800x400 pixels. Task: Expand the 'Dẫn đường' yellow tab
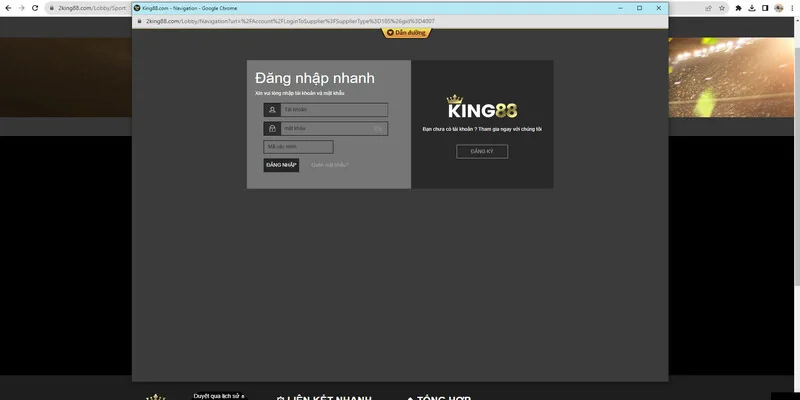point(406,33)
